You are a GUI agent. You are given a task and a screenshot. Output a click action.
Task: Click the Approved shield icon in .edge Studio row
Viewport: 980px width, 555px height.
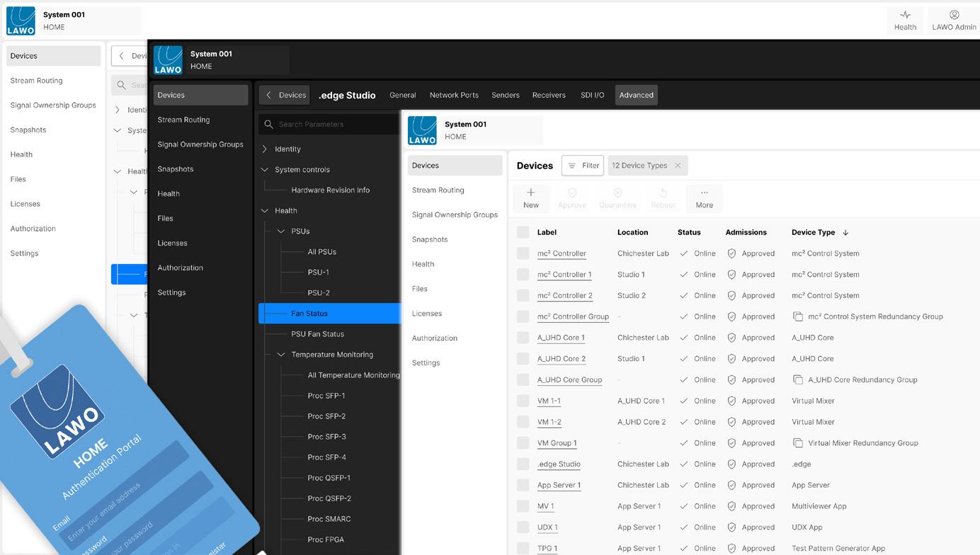tap(732, 464)
